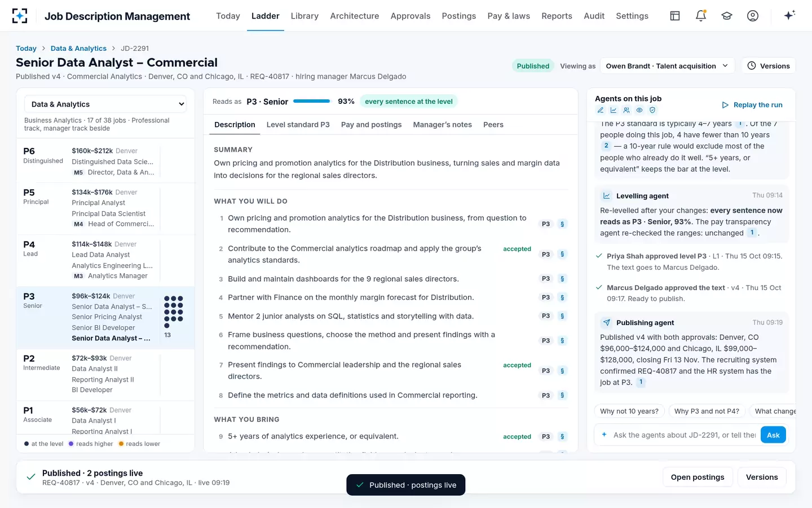The height and width of the screenshot is (508, 812).
Task: Select the chart levelling agent icon under Agents on this job
Action: [614, 110]
